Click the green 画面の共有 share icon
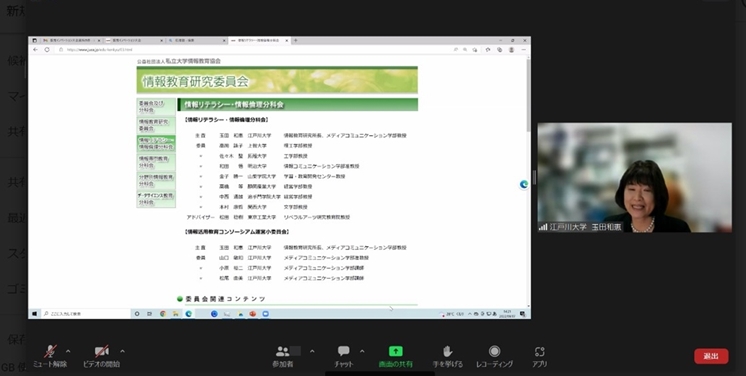The height and width of the screenshot is (376, 746). (395, 351)
